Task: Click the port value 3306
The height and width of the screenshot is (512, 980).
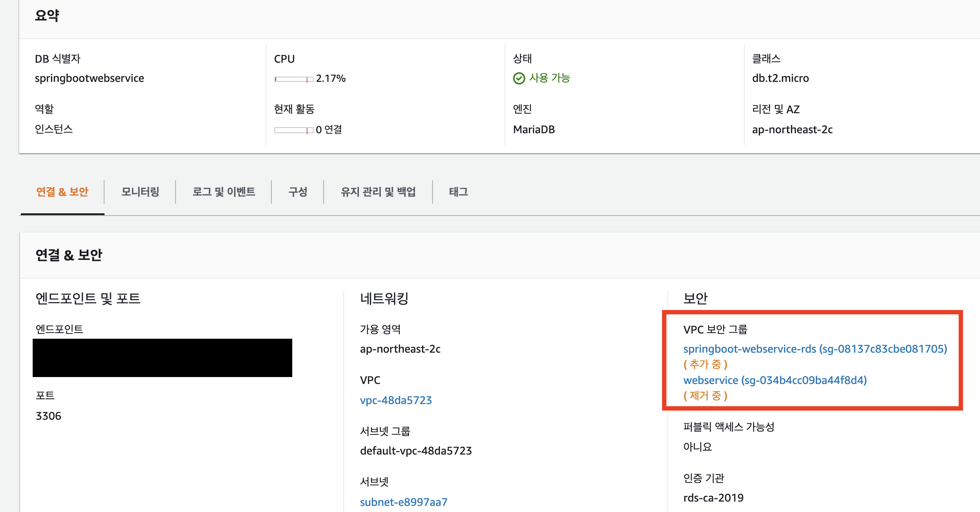Action: pyautogui.click(x=48, y=416)
